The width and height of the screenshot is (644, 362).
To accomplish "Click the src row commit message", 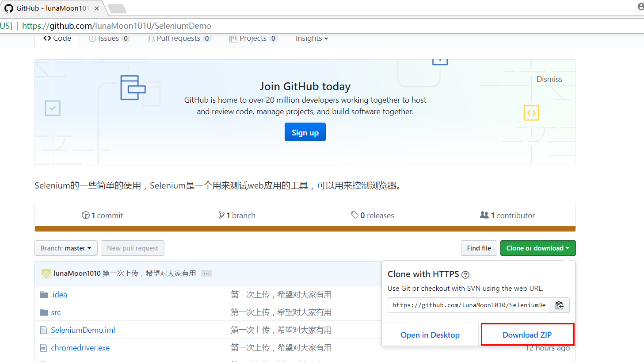I will click(x=281, y=312).
